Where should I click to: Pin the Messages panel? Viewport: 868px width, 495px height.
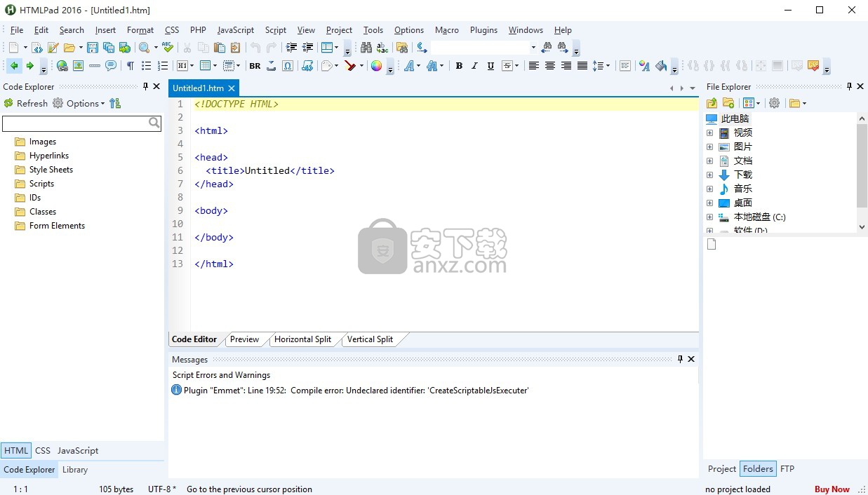680,359
